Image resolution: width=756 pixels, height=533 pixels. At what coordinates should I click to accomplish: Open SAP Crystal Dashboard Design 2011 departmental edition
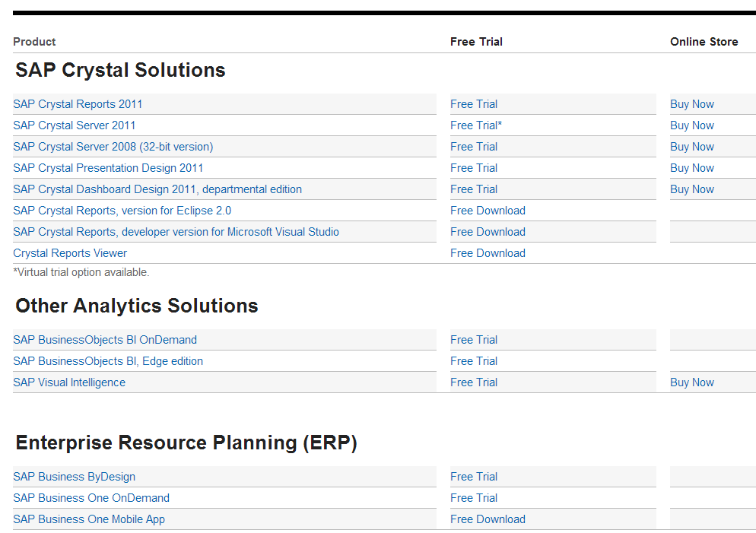click(x=157, y=189)
